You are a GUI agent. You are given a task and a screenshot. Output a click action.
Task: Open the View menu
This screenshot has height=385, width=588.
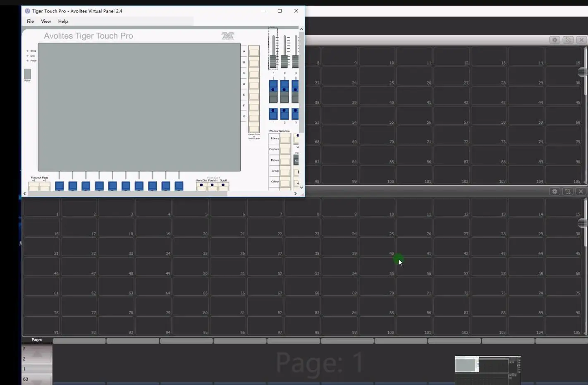[45, 21]
